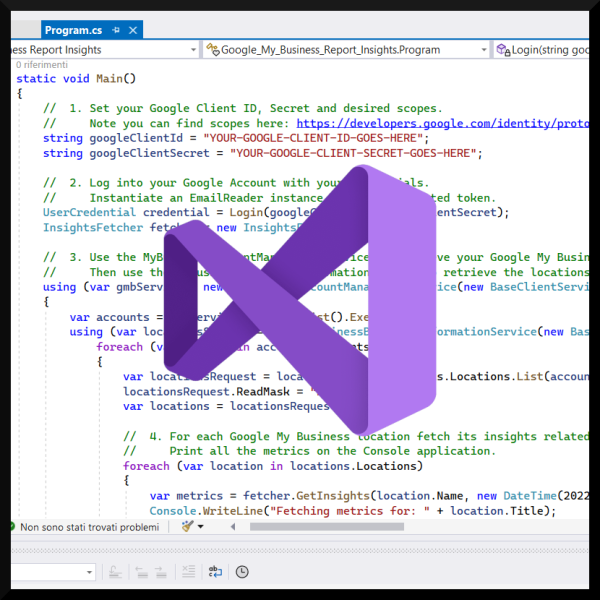Click "YOUR-GOOGLE-CLIENT-SECRET-GOES-HERE" string
Image resolution: width=600 pixels, height=600 pixels.
[x=353, y=153]
